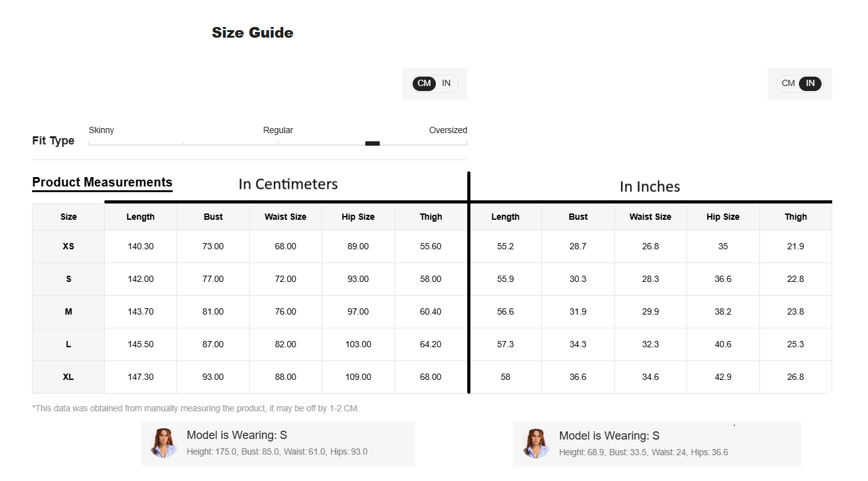Click the Size Guide heading
Image resolution: width=868 pixels, height=481 pixels.
click(x=252, y=33)
